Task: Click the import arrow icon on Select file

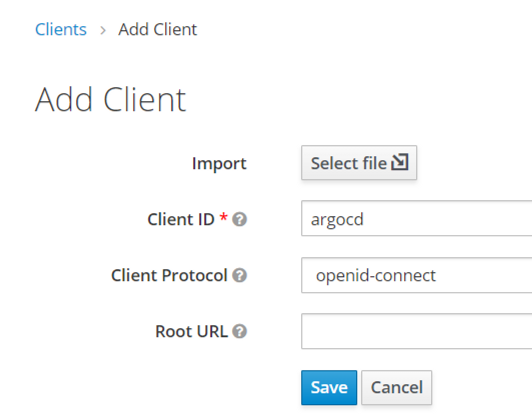Action: pyautogui.click(x=400, y=162)
